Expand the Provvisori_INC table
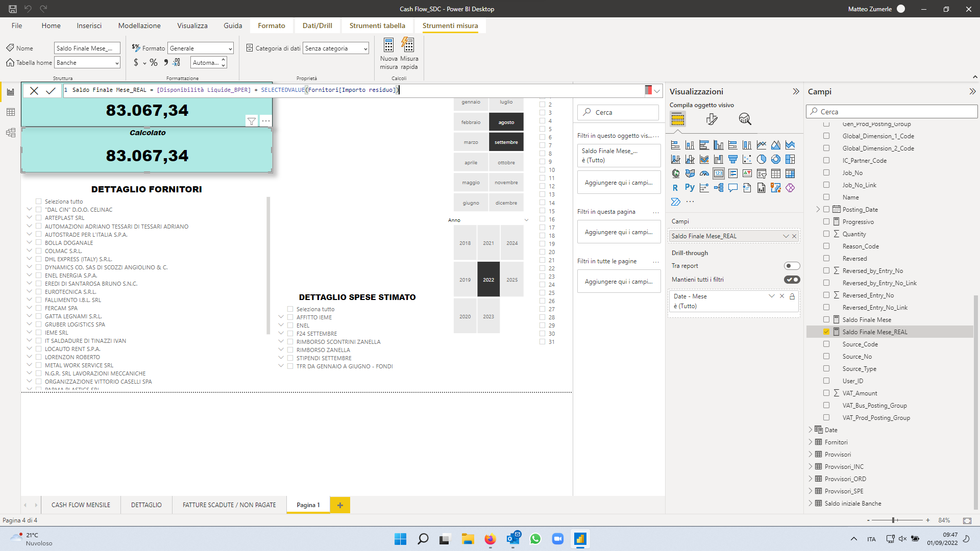The height and width of the screenshot is (551, 980). (x=811, y=467)
